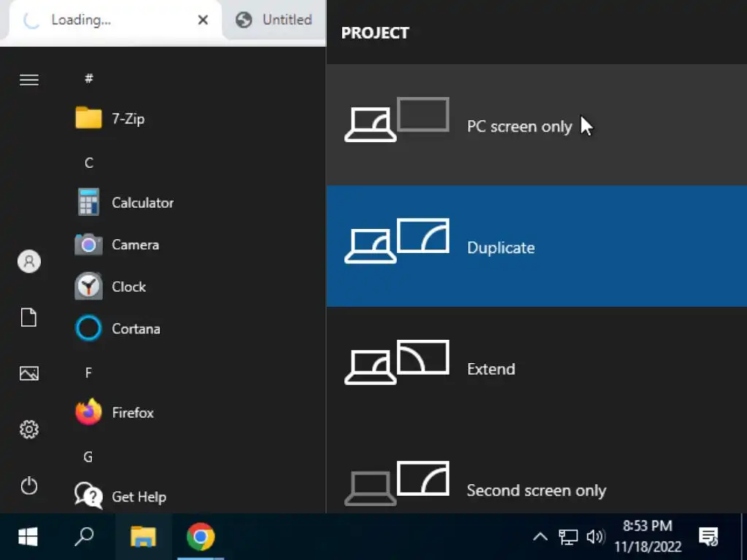Click the # letter group header
Screen dimensions: 747x560
(88, 78)
